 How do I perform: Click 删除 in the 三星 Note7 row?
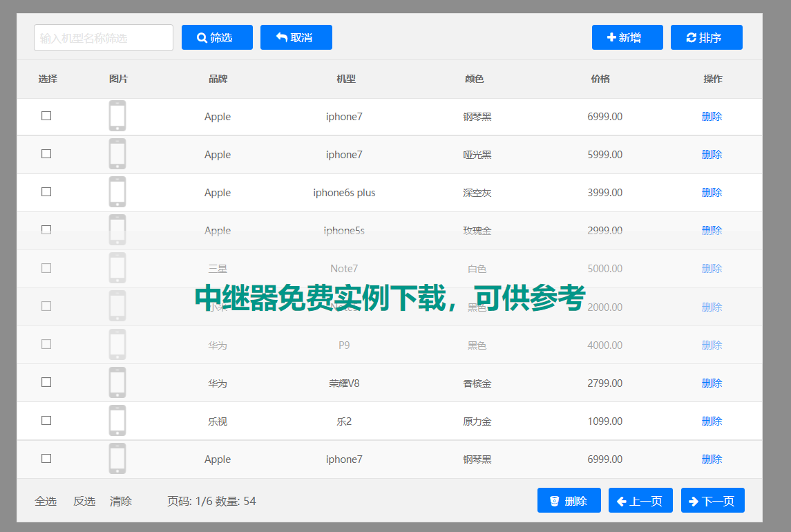(x=712, y=269)
